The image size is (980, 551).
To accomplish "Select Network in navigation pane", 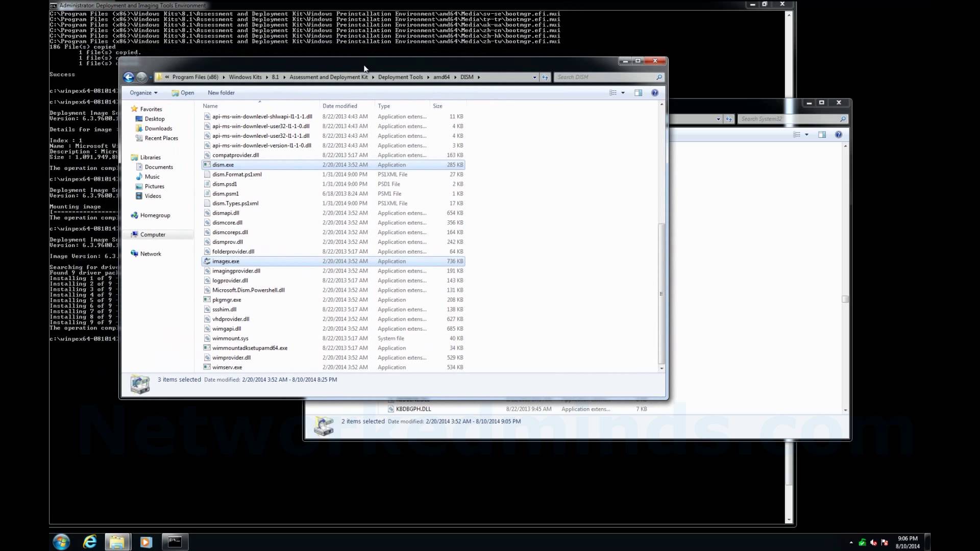I will [x=151, y=254].
